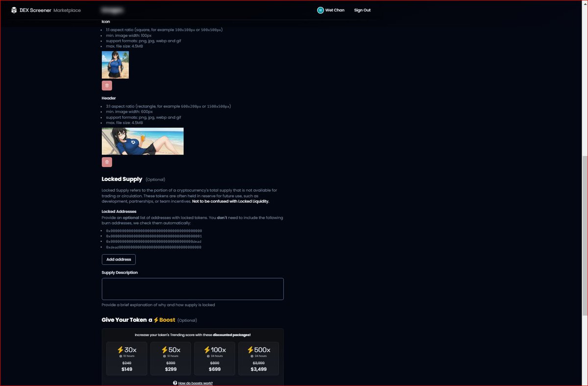Click into the Supply Description field

tap(193, 289)
